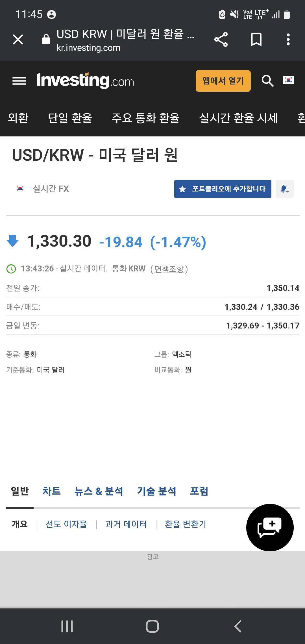This screenshot has height=644, width=305.
Task: Click 포트폴리오에 추가합니다 button
Action: click(x=223, y=189)
